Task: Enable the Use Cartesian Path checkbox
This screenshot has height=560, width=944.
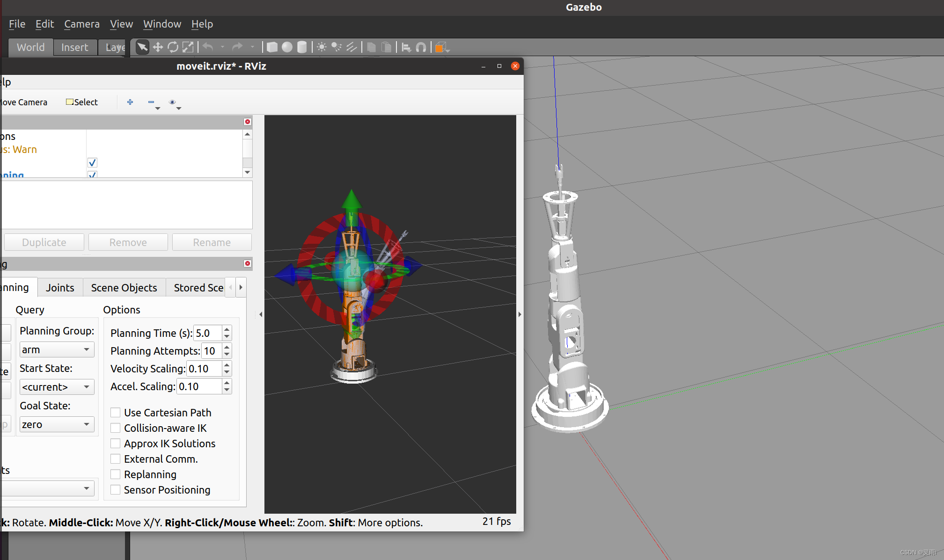Action: [x=116, y=412]
